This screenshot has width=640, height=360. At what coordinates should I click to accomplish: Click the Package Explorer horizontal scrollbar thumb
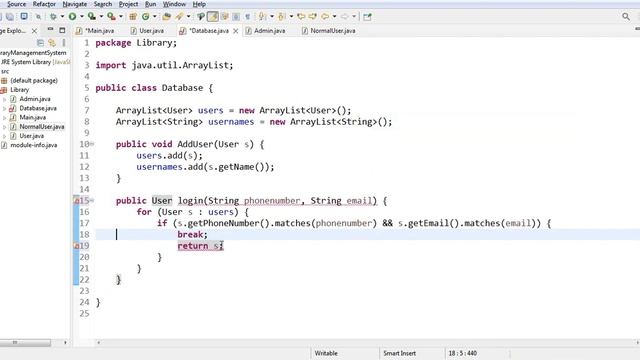[x=25, y=342]
